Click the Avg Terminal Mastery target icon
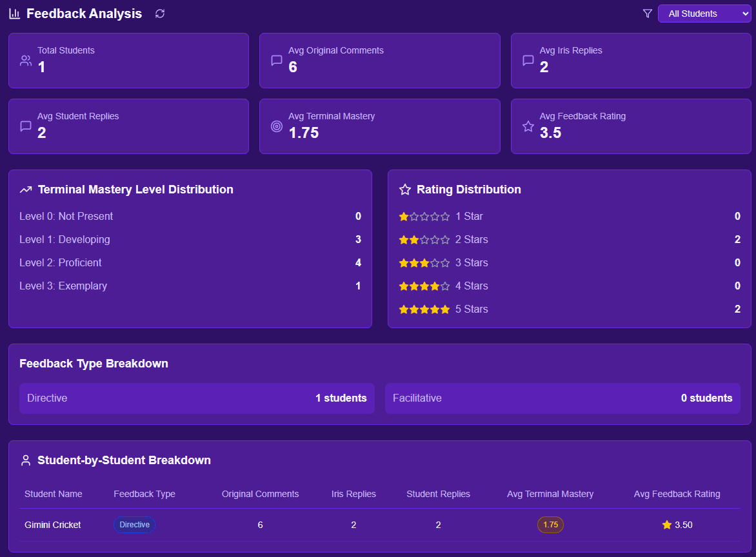Image resolution: width=756 pixels, height=557 pixels. click(277, 126)
